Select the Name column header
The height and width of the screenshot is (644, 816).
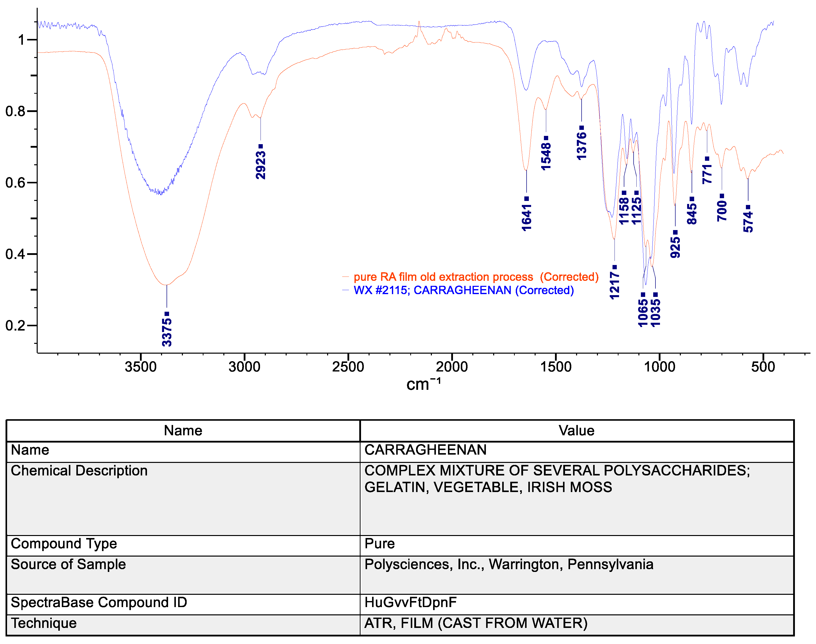[x=184, y=430]
